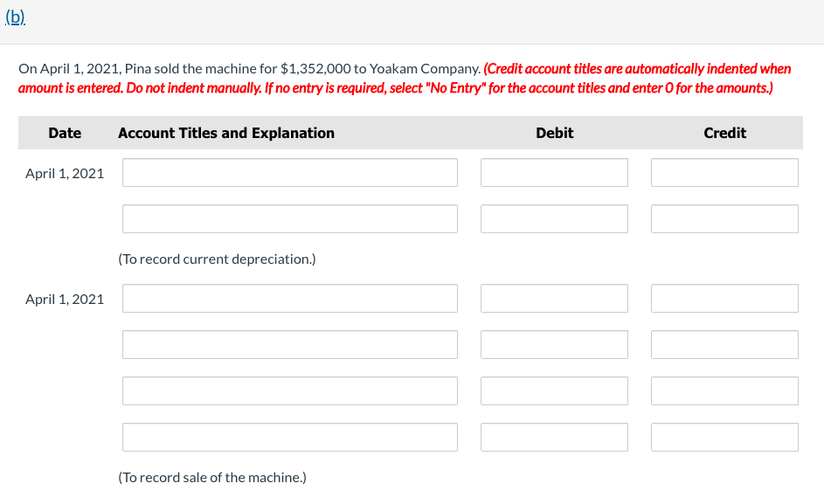Image resolution: width=824 pixels, height=504 pixels.
Task: Click debit field in second sale entry row
Action: click(x=554, y=344)
